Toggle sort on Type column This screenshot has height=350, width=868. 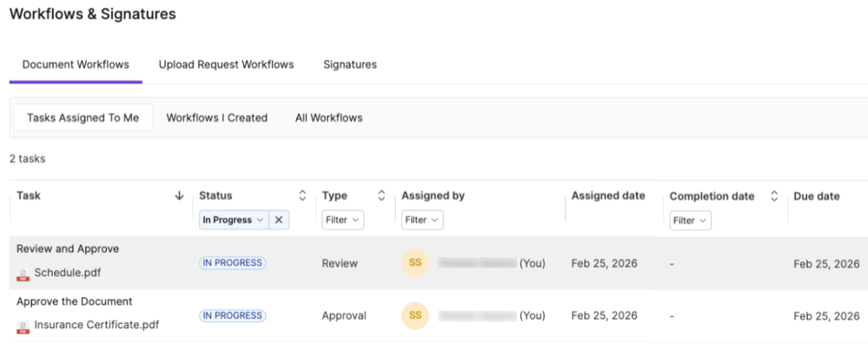[381, 195]
